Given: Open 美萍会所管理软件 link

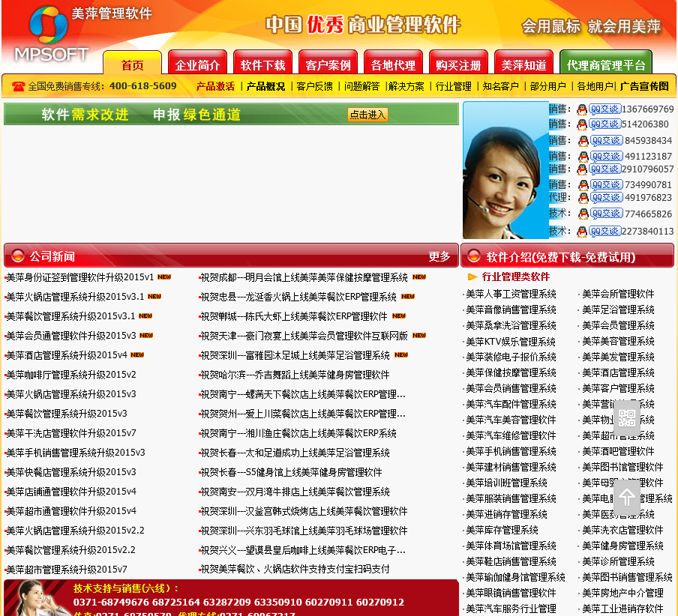Looking at the screenshot, I should point(618,295).
